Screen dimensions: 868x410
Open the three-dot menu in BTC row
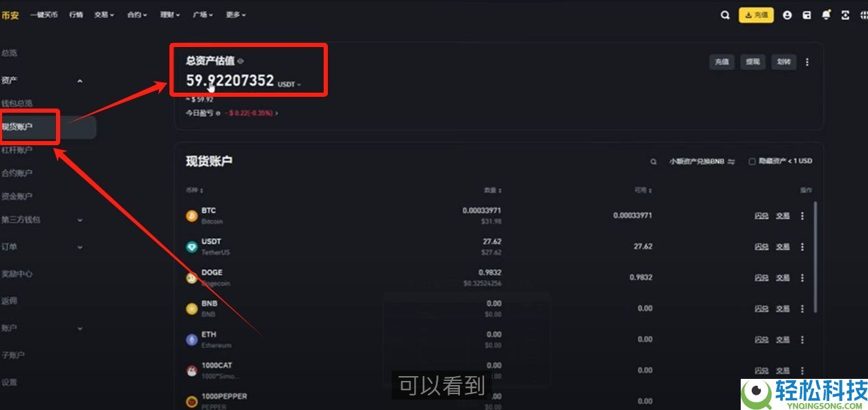(x=802, y=216)
